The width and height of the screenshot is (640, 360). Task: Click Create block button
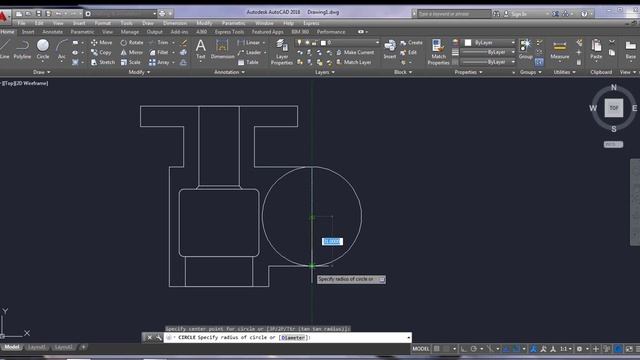point(411,42)
